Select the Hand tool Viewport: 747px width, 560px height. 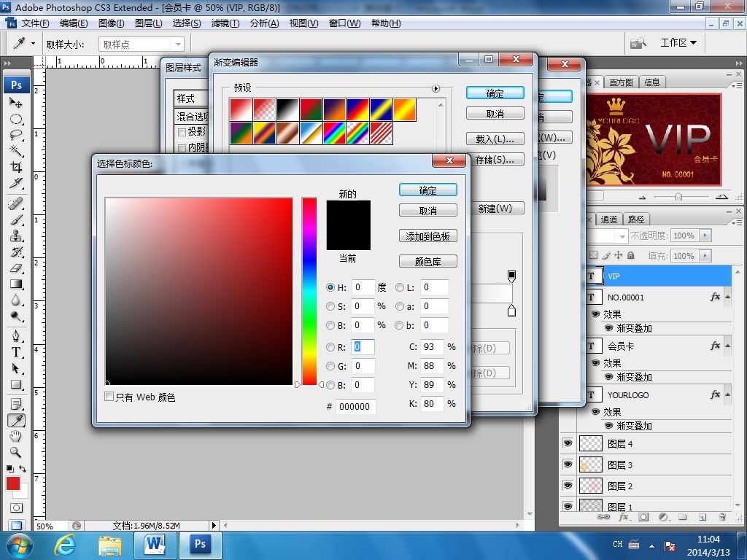tap(16, 436)
